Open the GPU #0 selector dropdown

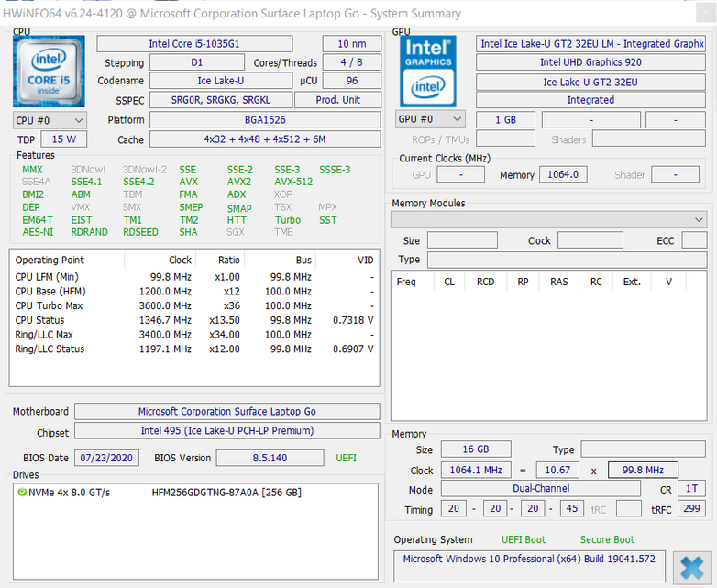point(430,119)
